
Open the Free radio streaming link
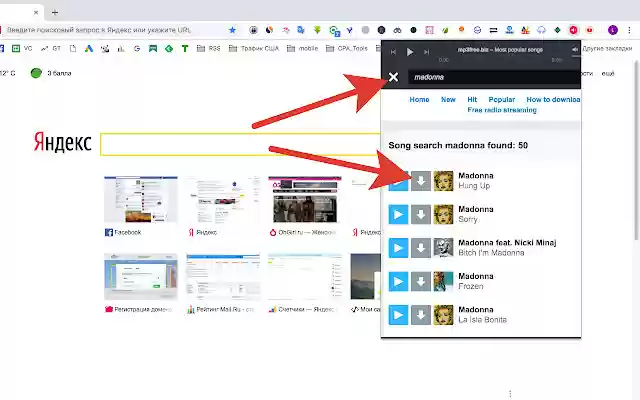pyautogui.click(x=502, y=110)
